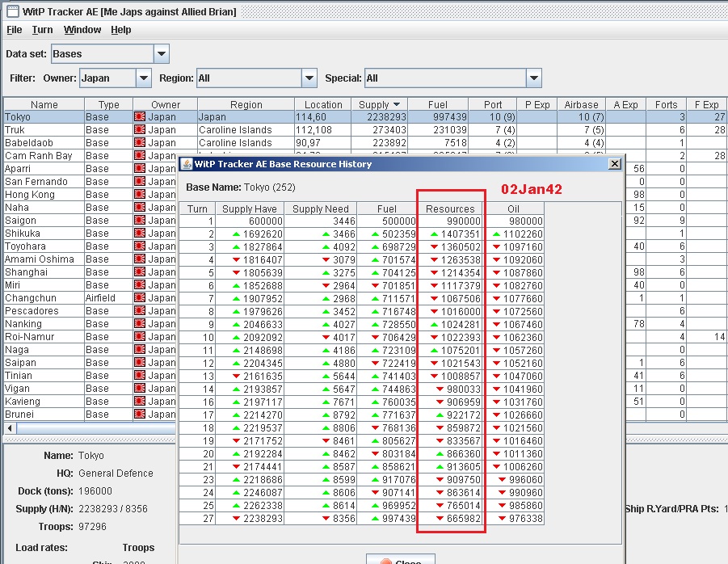
Task: Close the Base Resource History dialog
Action: 614,163
